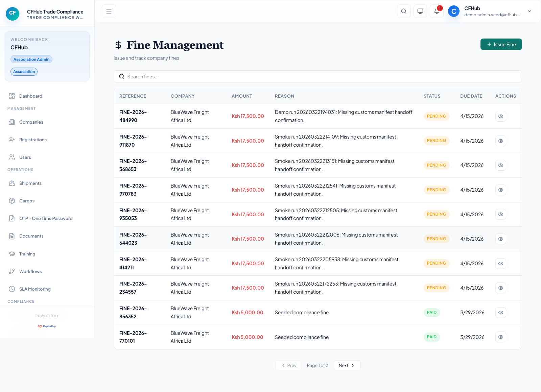Image resolution: width=541 pixels, height=392 pixels.
Task: View the paid fine FINE-2026-856352
Action: [500, 313]
